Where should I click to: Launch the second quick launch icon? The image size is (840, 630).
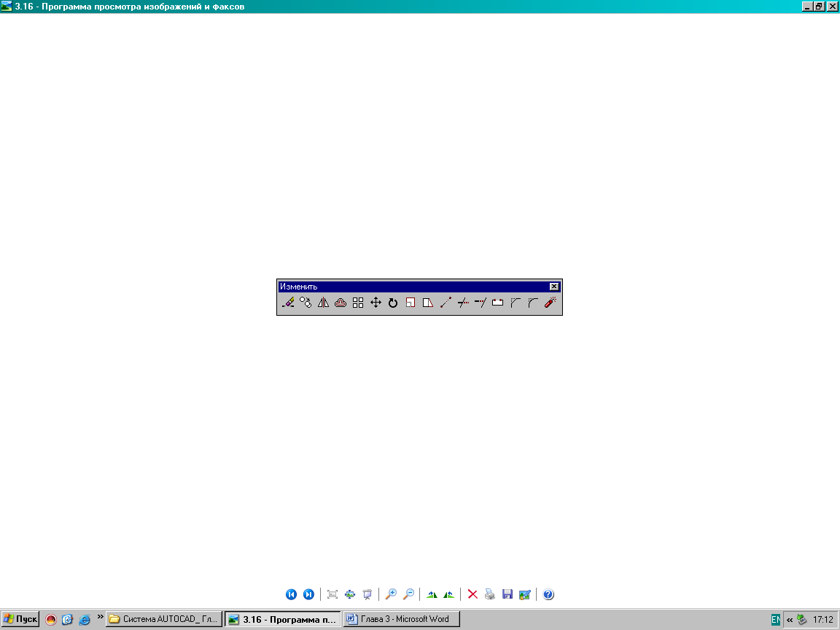[x=68, y=619]
